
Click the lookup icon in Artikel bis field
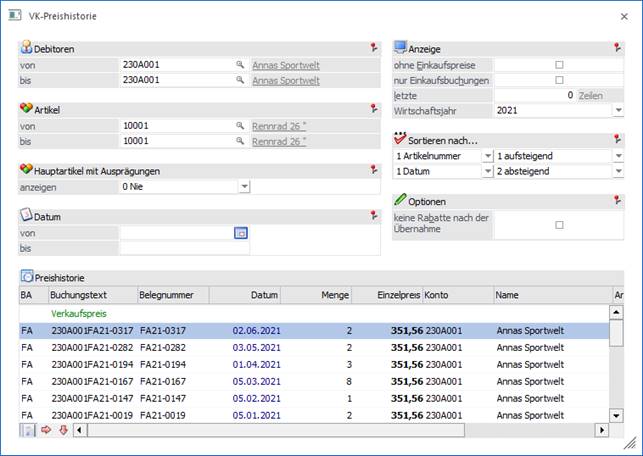240,142
